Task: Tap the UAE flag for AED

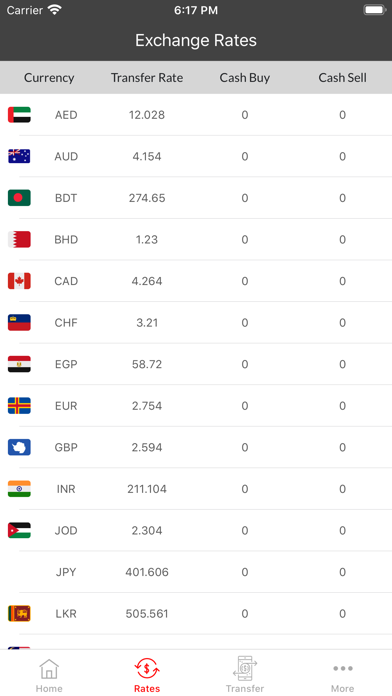Action: (x=19, y=115)
